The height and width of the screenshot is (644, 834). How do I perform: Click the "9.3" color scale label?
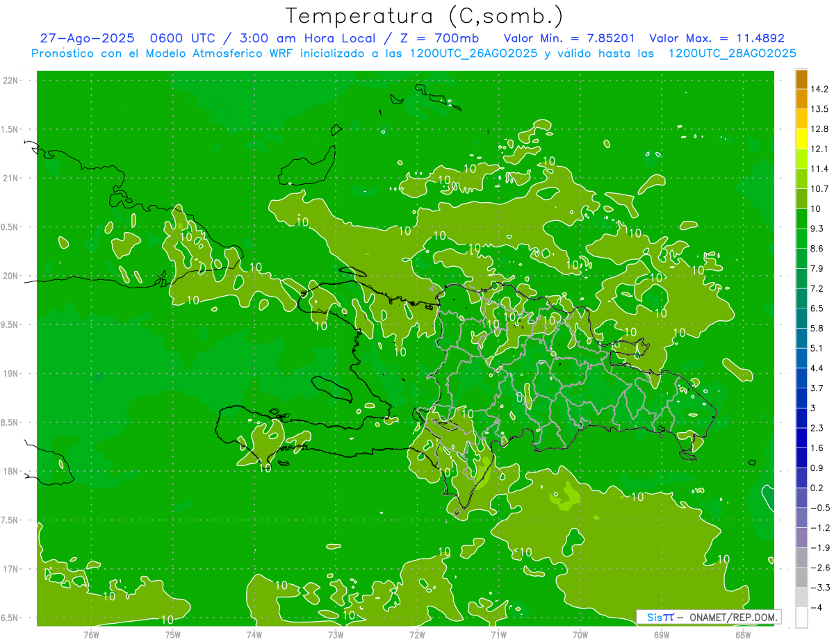click(817, 229)
